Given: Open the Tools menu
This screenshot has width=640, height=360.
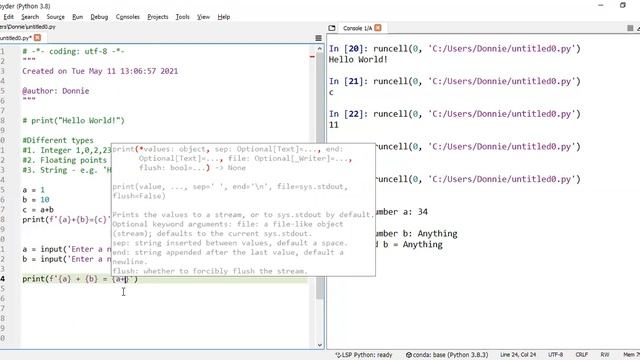Looking at the screenshot, I should pyautogui.click(x=182, y=17).
